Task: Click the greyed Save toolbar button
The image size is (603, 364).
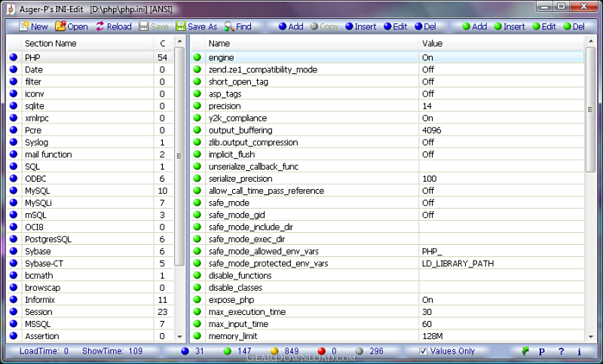Action: pyautogui.click(x=154, y=26)
